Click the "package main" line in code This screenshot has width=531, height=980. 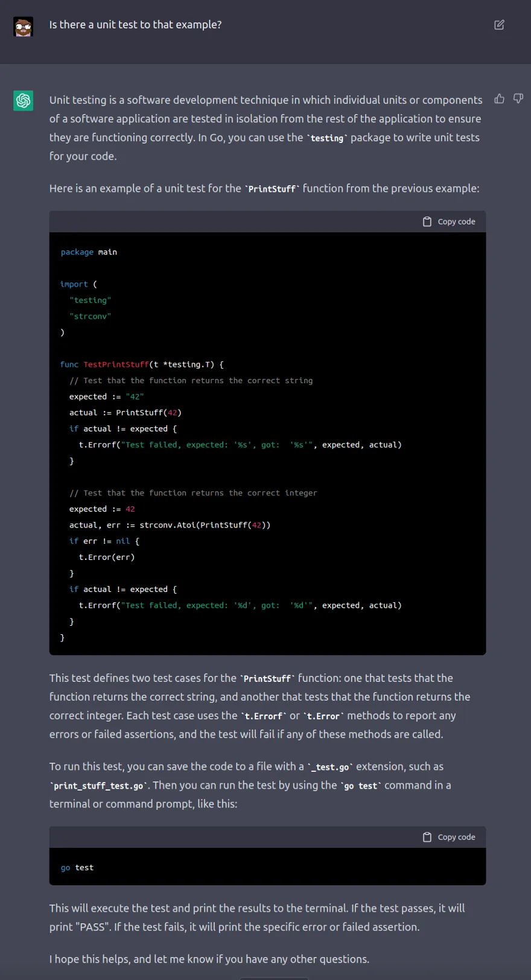(x=89, y=252)
